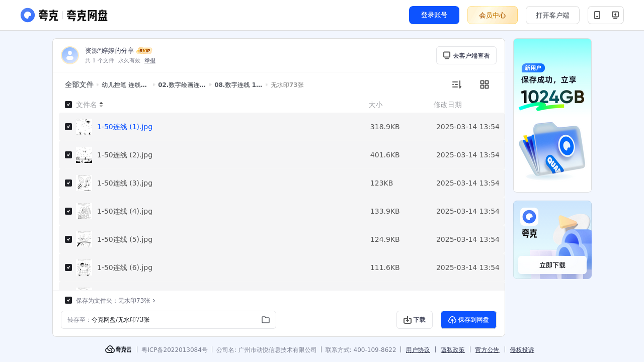The height and width of the screenshot is (362, 644).
Task: Go to 全部文件 in the breadcrumb
Action: (x=79, y=85)
